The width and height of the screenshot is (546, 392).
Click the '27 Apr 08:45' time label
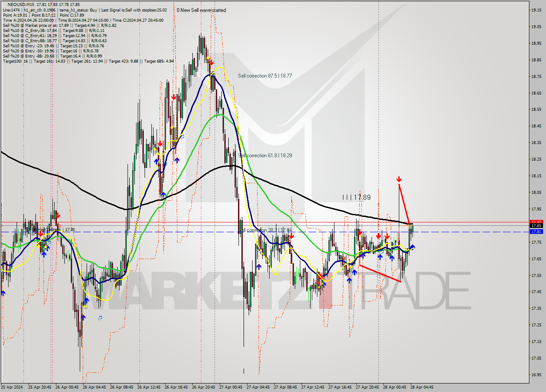[285, 387]
